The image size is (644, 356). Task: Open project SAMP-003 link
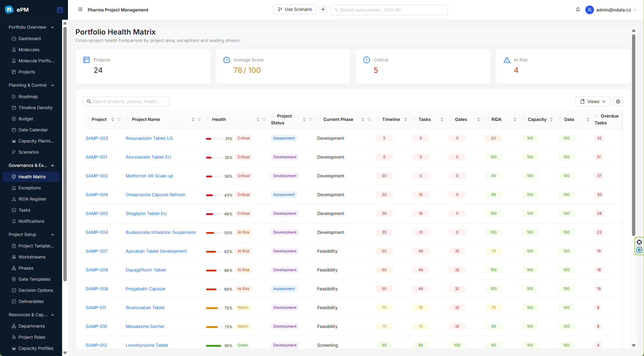pos(97,138)
